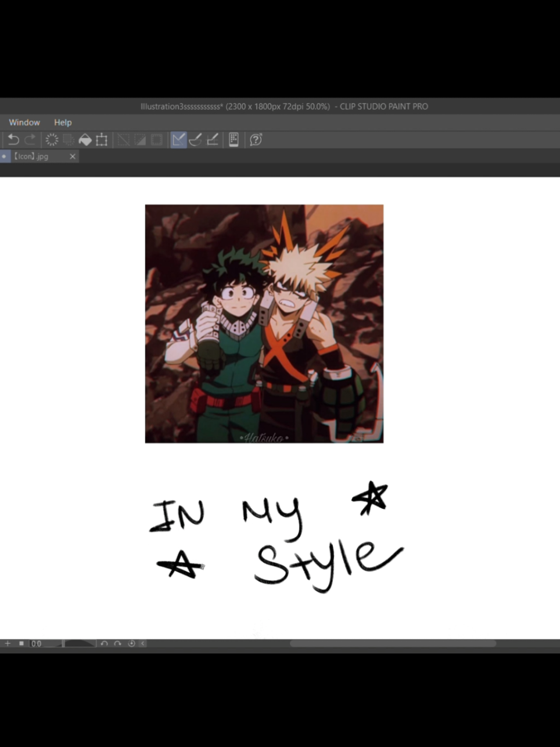Screen dimensions: 560x747
Task: Click the Clear Outside Selection icon
Action: [68, 139]
